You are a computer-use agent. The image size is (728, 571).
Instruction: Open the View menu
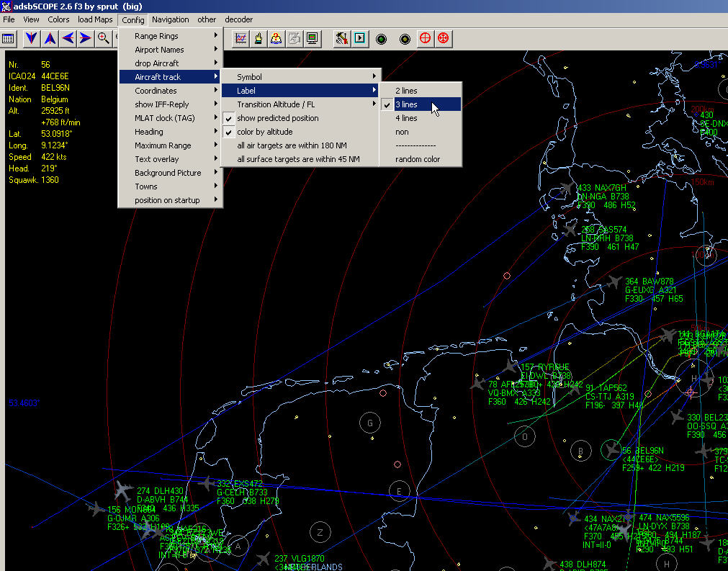31,19
